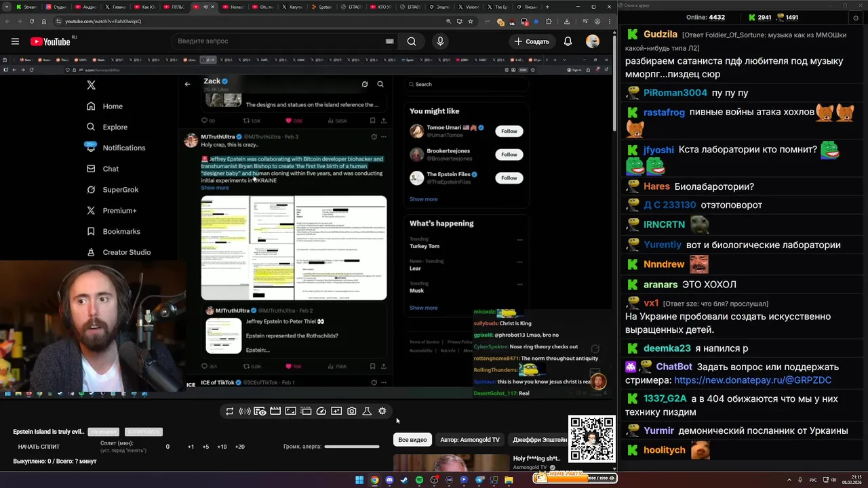Screen dimensions: 868x488
Task: Bookmark the MJTruthUltra quoted tweet post
Action: pos(372,366)
